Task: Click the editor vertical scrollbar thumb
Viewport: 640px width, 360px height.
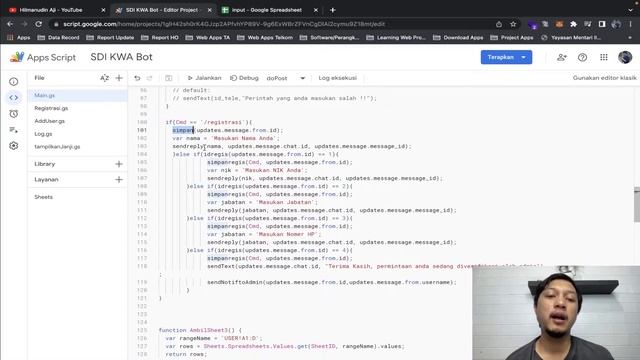Action: [637, 204]
